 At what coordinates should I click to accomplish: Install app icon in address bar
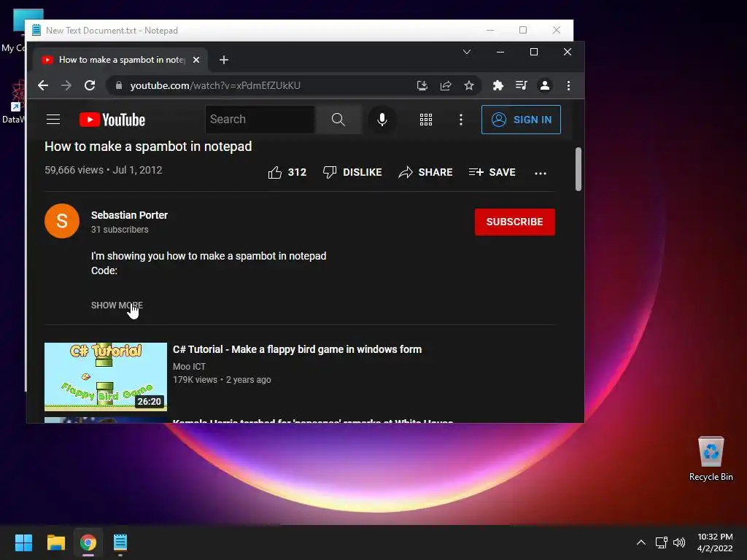[x=422, y=85]
